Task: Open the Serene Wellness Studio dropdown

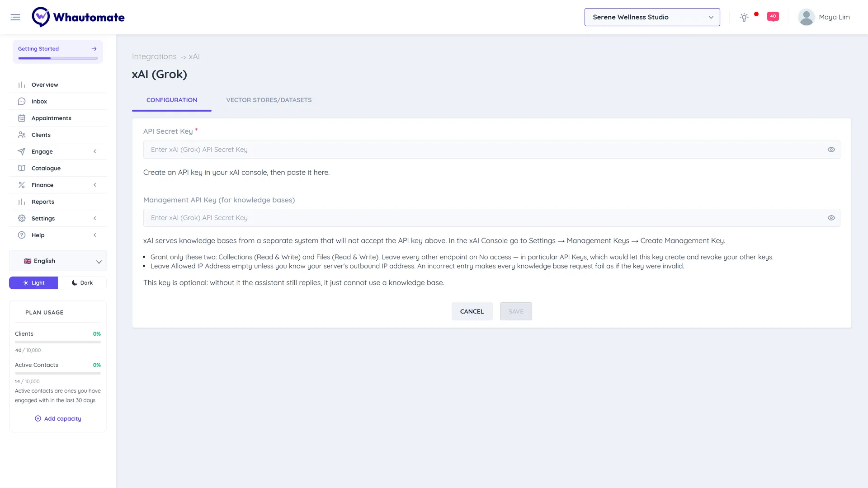Action: coord(652,17)
